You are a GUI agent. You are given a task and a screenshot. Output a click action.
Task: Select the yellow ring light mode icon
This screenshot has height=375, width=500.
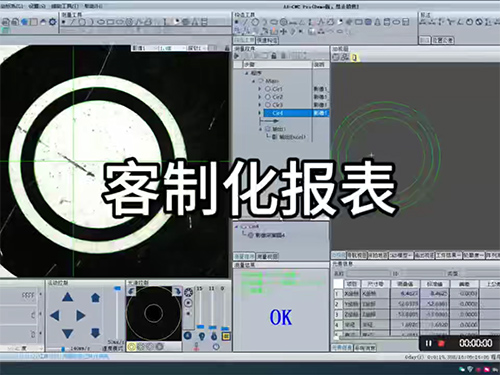132,347
